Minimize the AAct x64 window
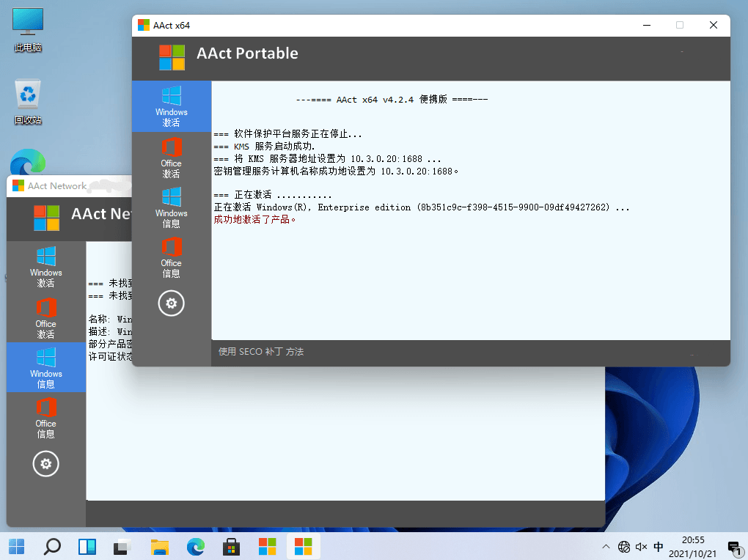Image resolution: width=748 pixels, height=560 pixels. [x=647, y=25]
